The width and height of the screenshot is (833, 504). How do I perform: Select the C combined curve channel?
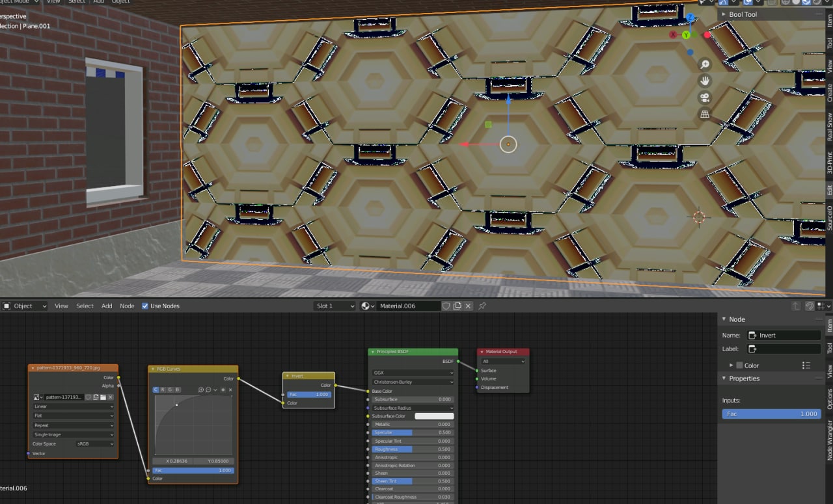click(x=156, y=390)
